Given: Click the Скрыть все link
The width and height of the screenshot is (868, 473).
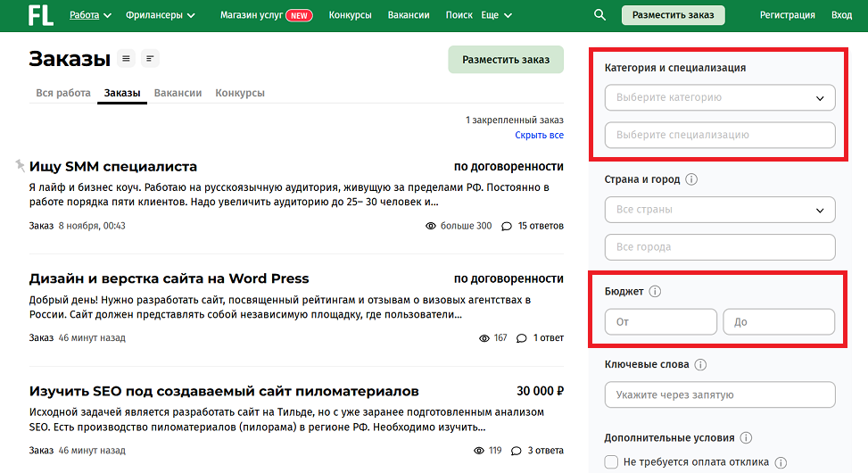Looking at the screenshot, I should 539,136.
